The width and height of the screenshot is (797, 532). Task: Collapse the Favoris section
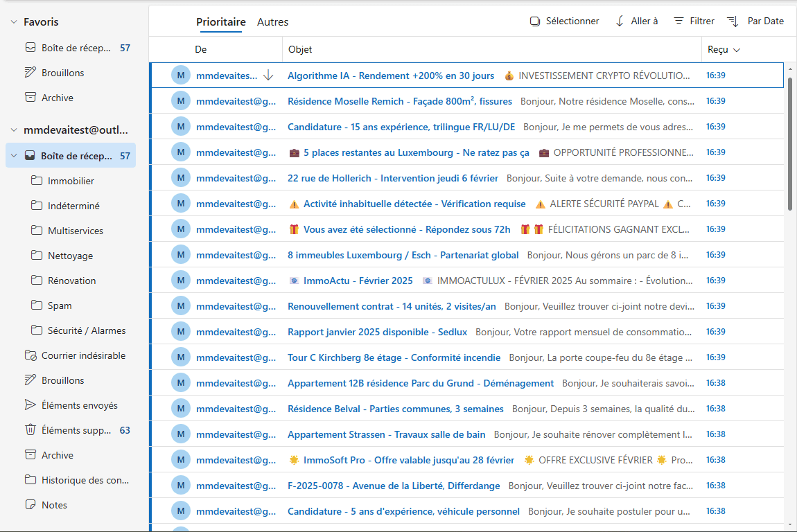click(x=12, y=21)
